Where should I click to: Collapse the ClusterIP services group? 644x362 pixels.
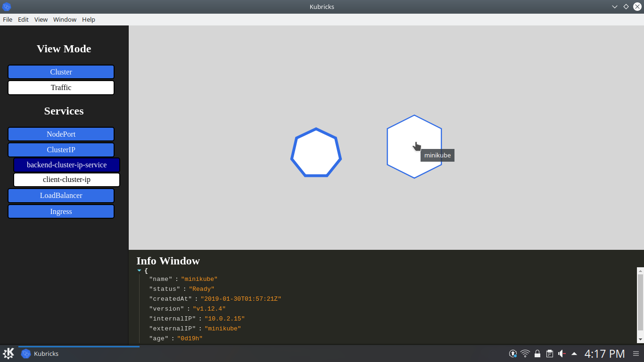click(61, 150)
